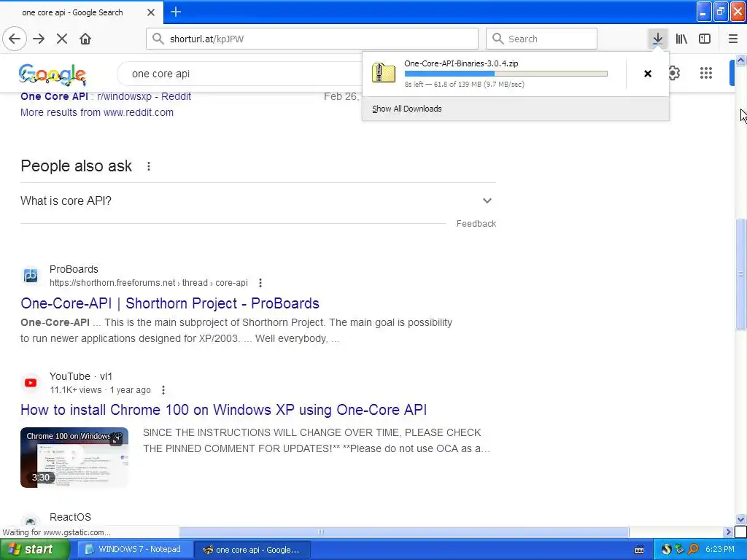Click the horizontal scrollbar thumb
Viewport: 747px width, 560px height.
point(404,532)
